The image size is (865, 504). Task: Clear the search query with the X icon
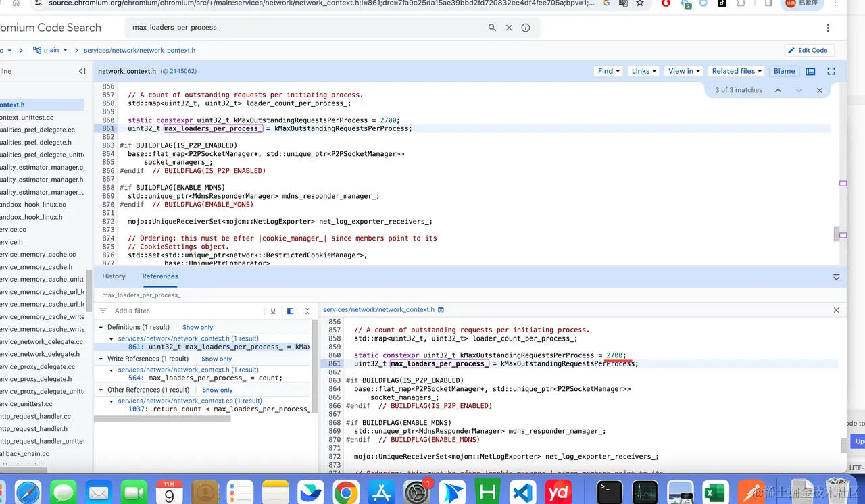click(x=509, y=28)
